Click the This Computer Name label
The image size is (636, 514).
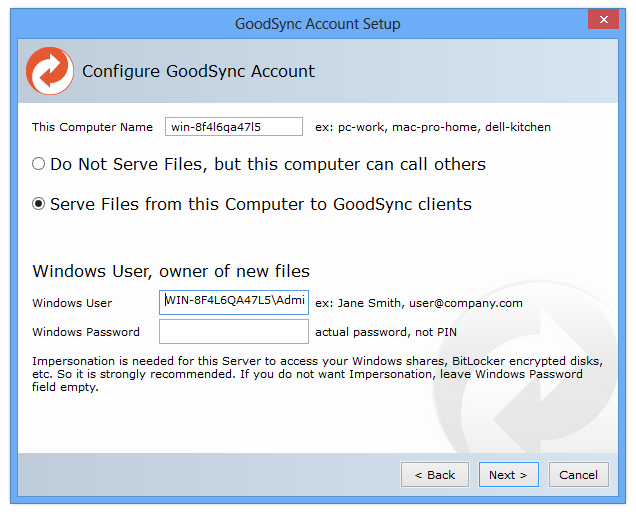point(92,127)
